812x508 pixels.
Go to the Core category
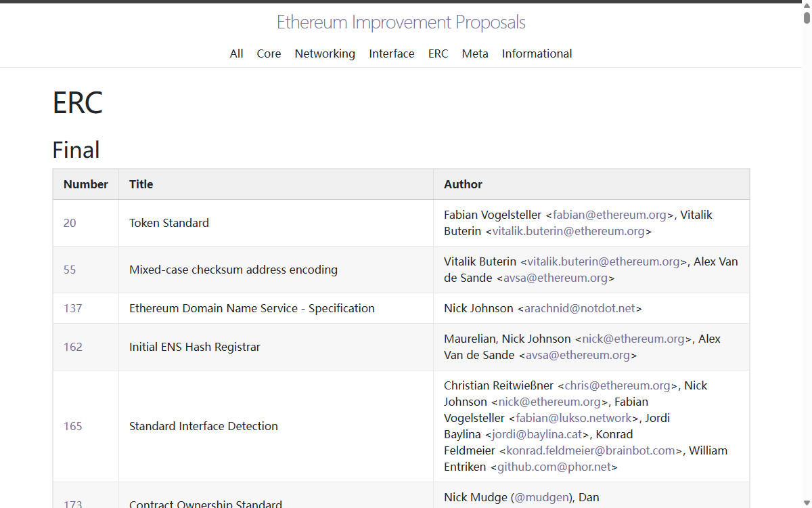click(269, 54)
